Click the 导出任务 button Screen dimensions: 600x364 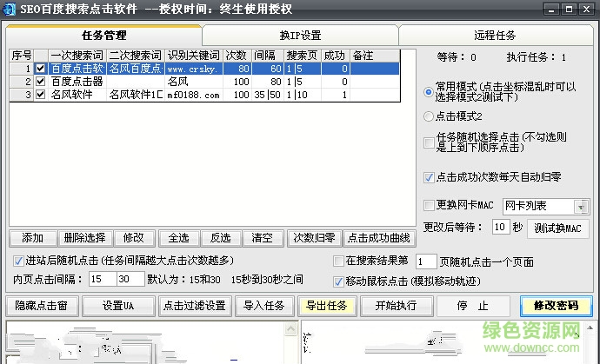click(x=327, y=306)
